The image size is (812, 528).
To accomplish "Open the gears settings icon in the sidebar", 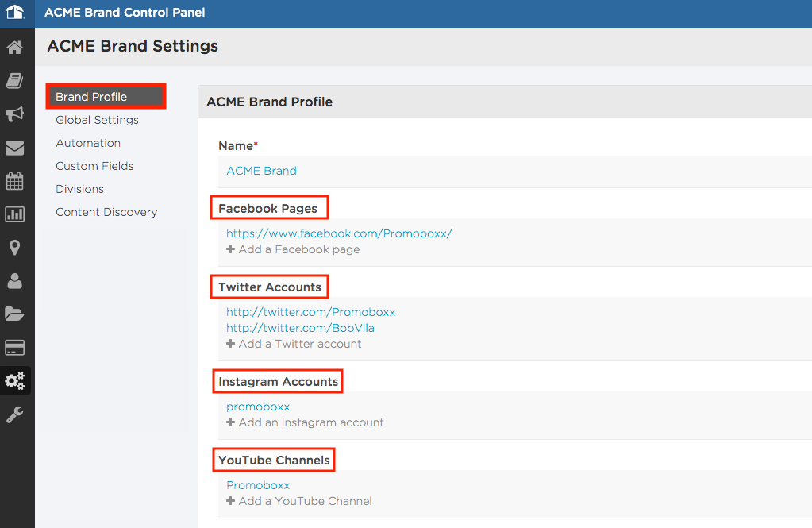I will tap(14, 381).
